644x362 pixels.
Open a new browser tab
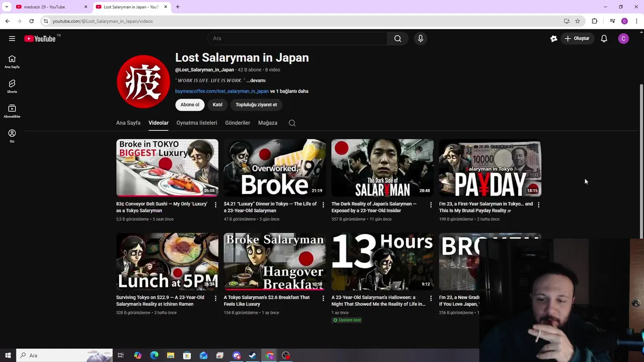(178, 7)
